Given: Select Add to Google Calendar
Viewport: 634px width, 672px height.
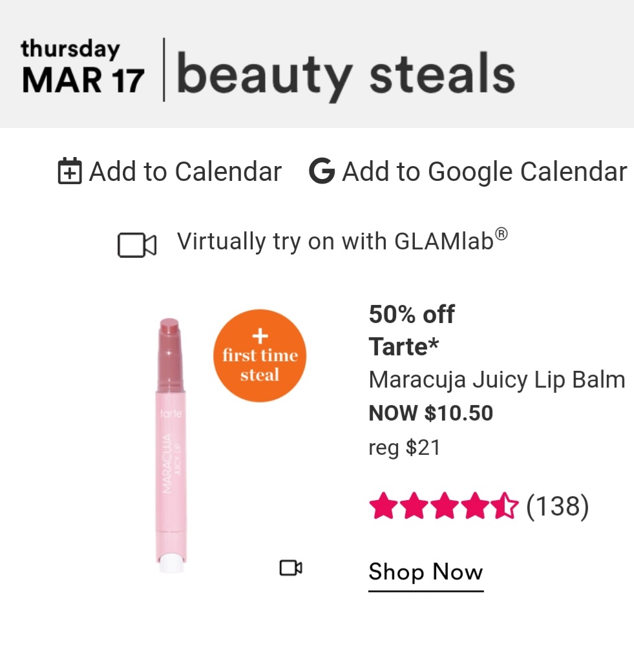Looking at the screenshot, I should coord(484,172).
